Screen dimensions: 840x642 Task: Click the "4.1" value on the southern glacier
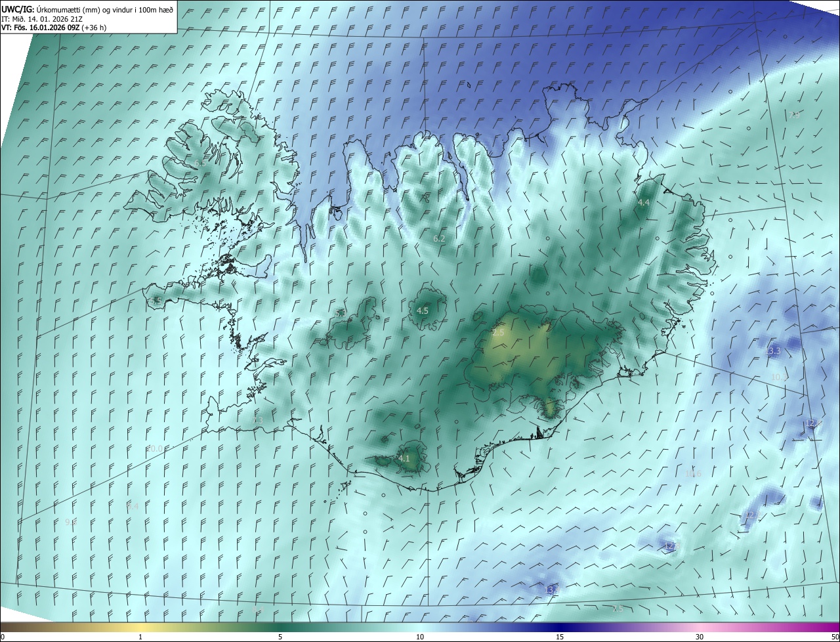[404, 459]
